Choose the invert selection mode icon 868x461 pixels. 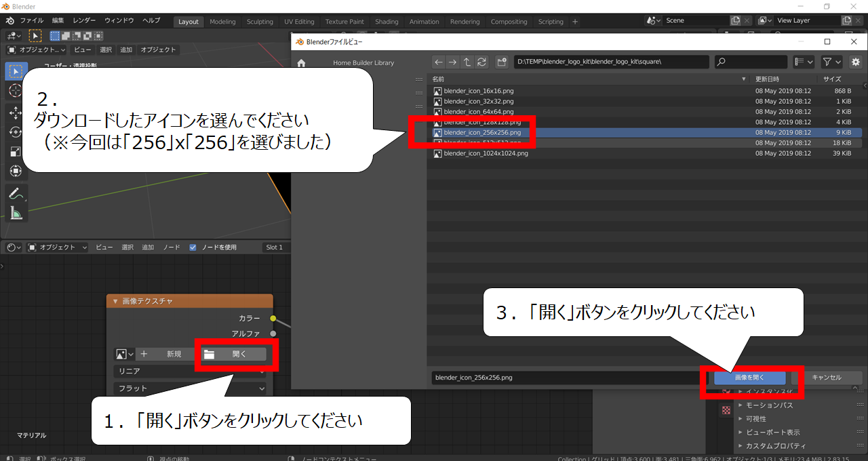coord(88,35)
